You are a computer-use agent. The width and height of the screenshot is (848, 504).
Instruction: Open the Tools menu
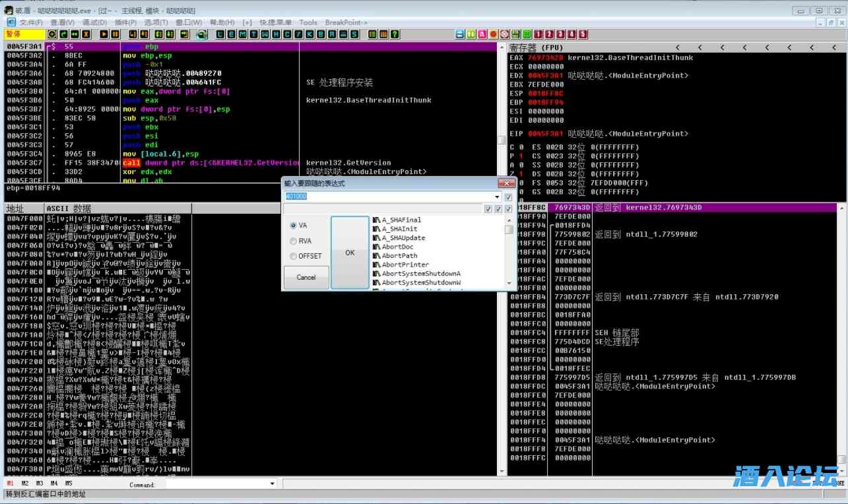308,22
